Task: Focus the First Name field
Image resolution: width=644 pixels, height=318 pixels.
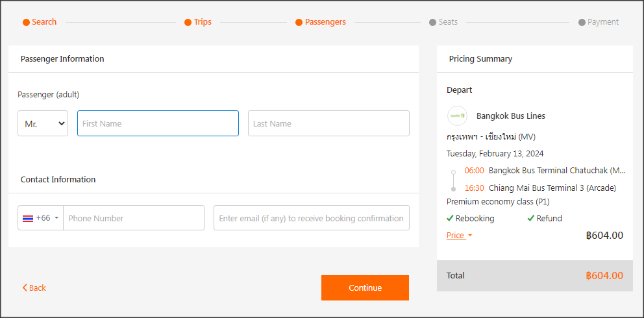Action: click(158, 123)
